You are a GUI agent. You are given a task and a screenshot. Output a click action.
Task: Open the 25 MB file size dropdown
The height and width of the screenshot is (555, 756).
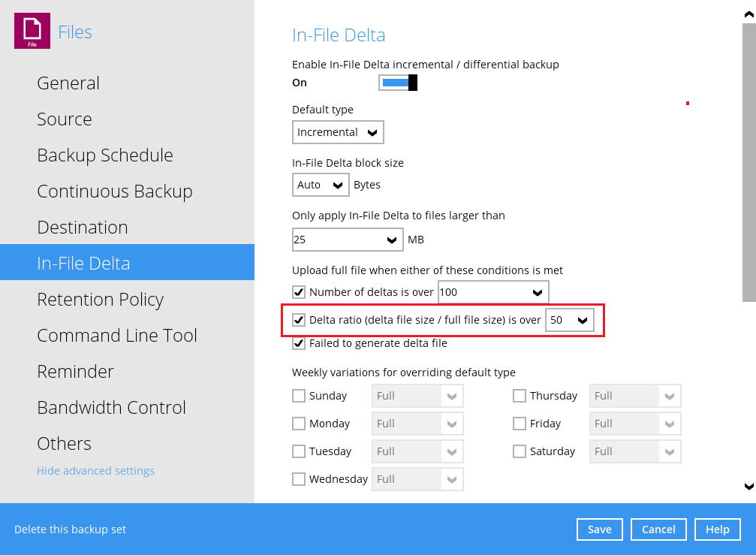click(x=347, y=240)
